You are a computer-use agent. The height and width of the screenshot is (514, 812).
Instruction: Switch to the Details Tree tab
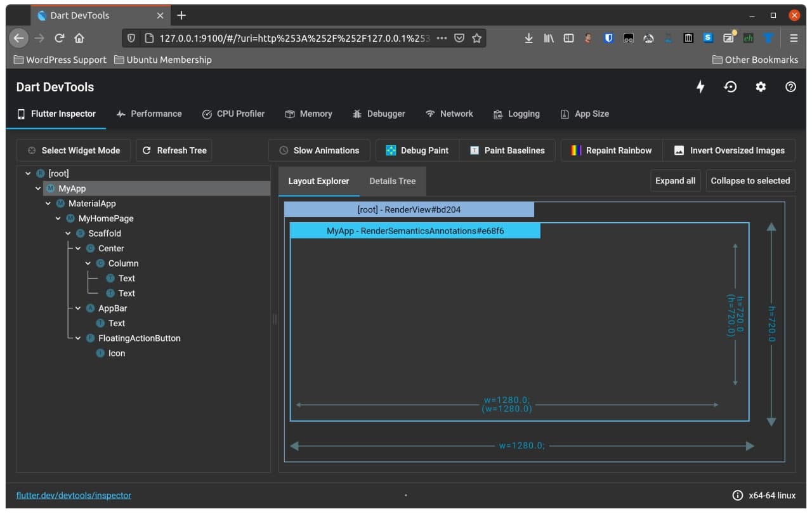click(x=392, y=181)
